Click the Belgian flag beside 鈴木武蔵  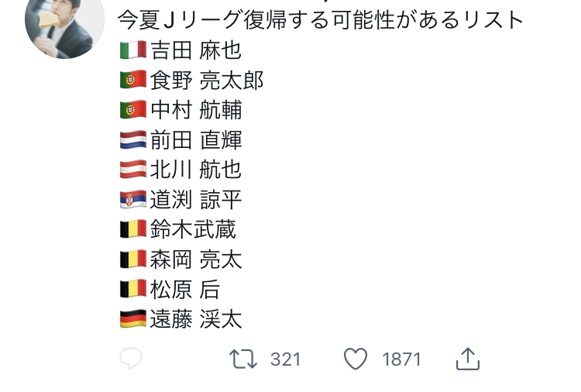coord(133,229)
